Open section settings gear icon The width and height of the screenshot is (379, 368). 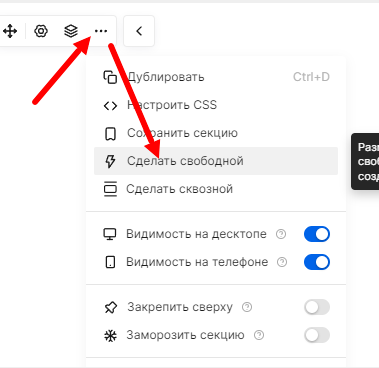pos(41,31)
